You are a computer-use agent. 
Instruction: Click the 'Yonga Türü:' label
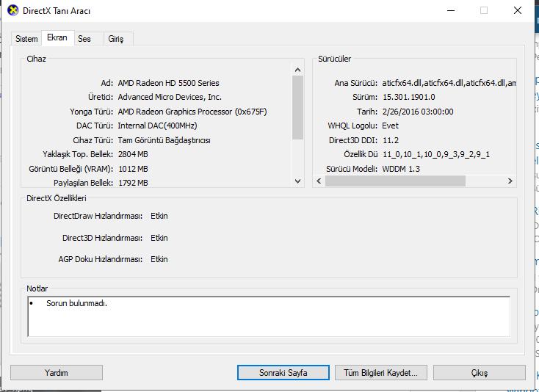click(x=92, y=112)
